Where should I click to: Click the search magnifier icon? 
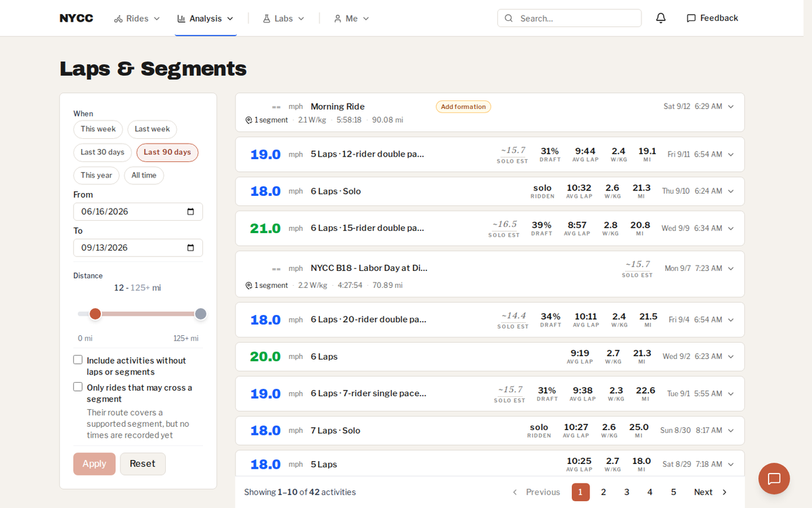click(x=509, y=18)
